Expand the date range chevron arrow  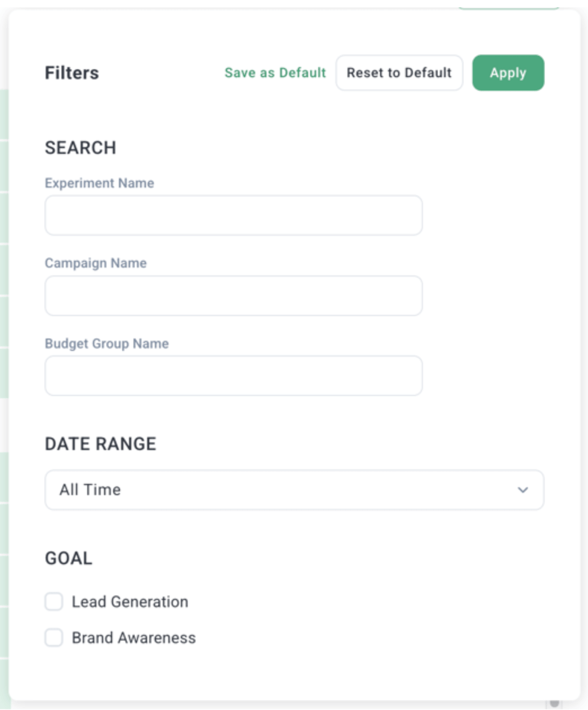click(523, 491)
